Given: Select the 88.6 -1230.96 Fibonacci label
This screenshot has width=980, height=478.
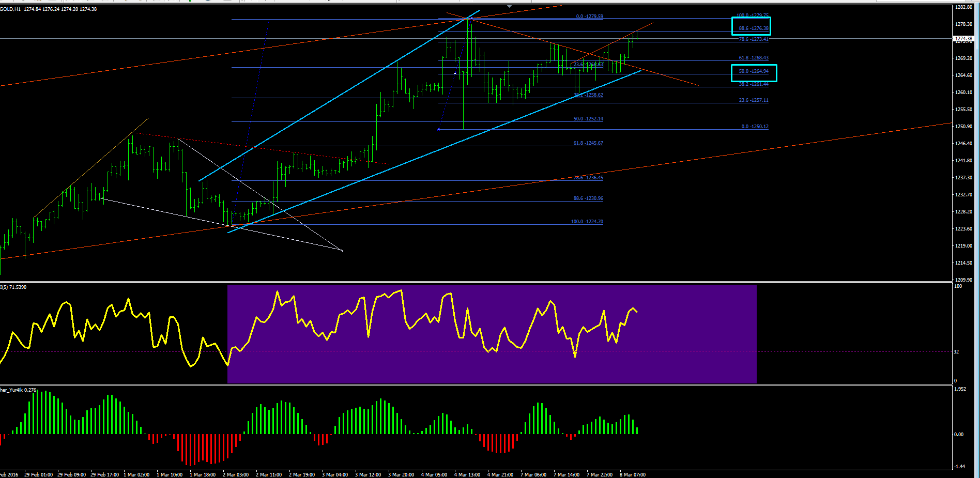Looking at the screenshot, I should click(x=588, y=198).
